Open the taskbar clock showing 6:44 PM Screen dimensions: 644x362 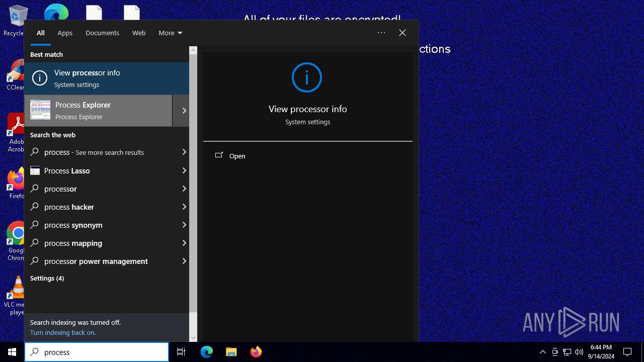click(x=601, y=352)
